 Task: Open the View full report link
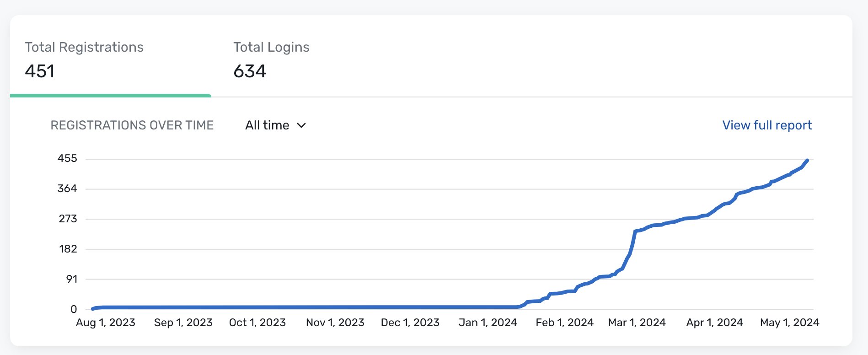[767, 125]
